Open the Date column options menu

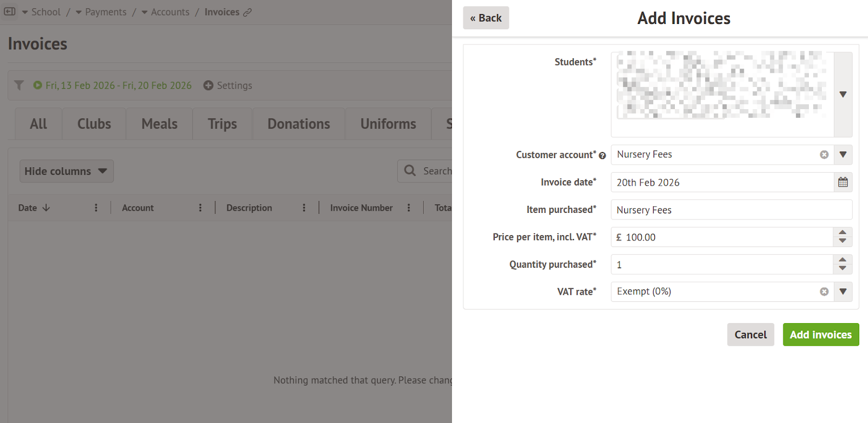pyautogui.click(x=96, y=208)
